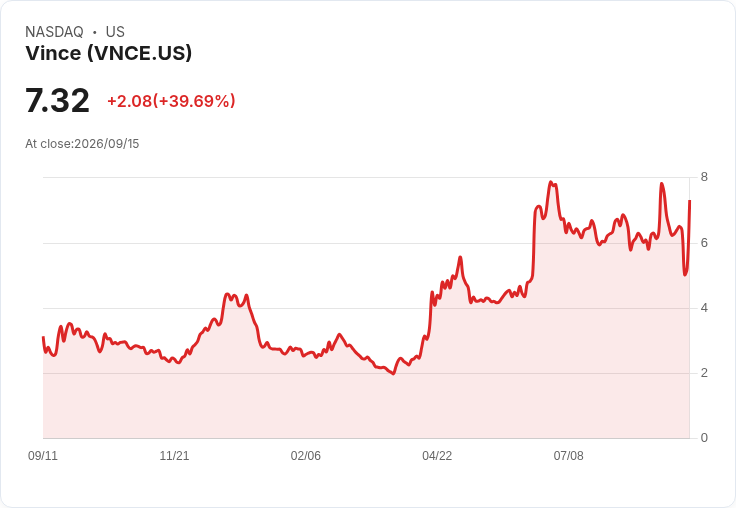Viewport: 736px width, 508px height.
Task: Click the chart line's starting point at 09/11
Action: (x=43, y=337)
